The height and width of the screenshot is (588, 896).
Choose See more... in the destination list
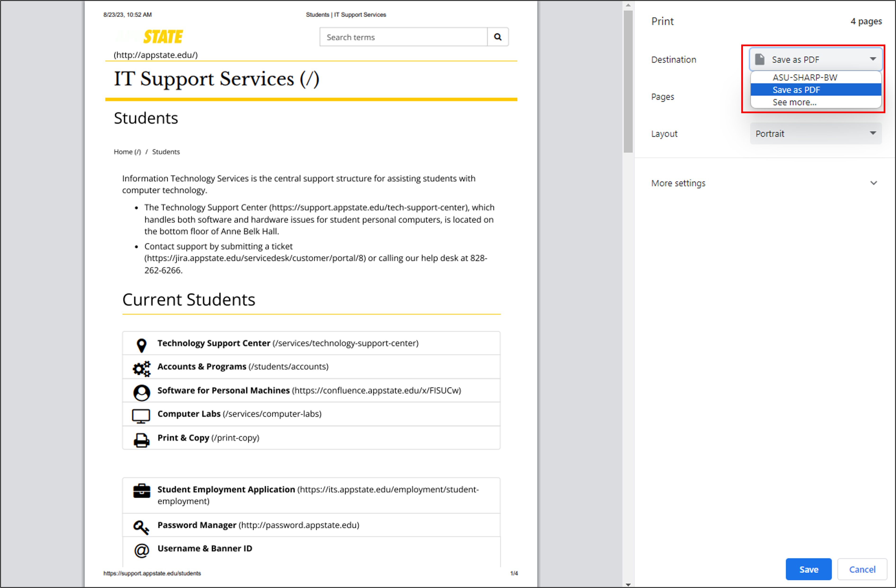794,102
